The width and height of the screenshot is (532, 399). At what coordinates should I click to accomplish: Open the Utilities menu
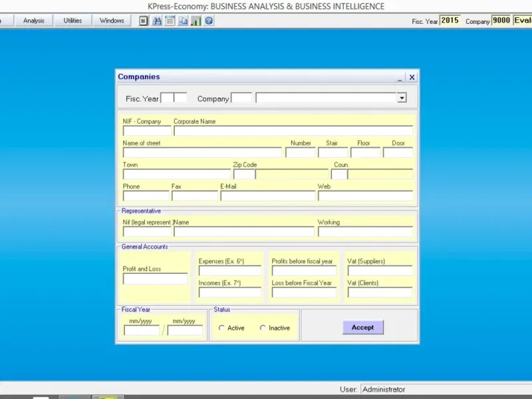(72, 21)
